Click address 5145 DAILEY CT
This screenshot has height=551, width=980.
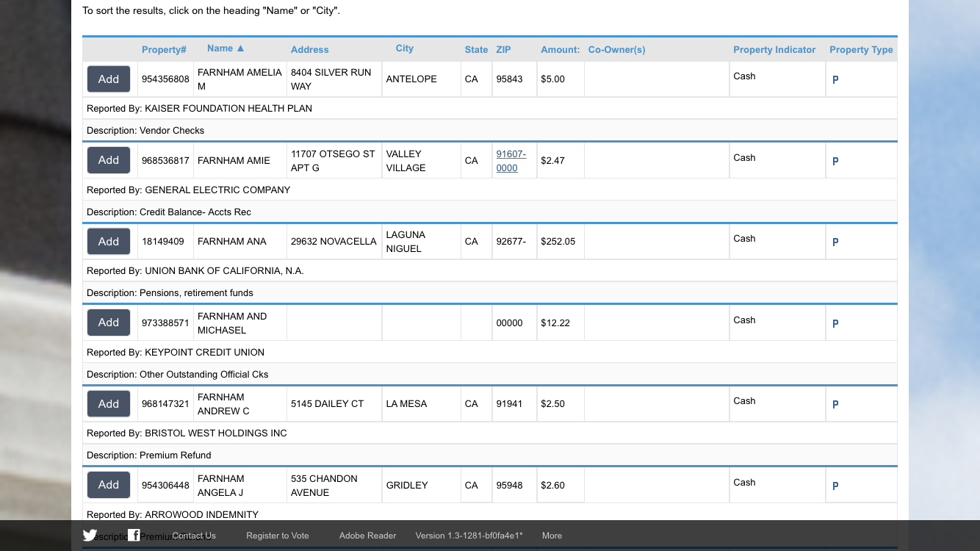(x=328, y=404)
